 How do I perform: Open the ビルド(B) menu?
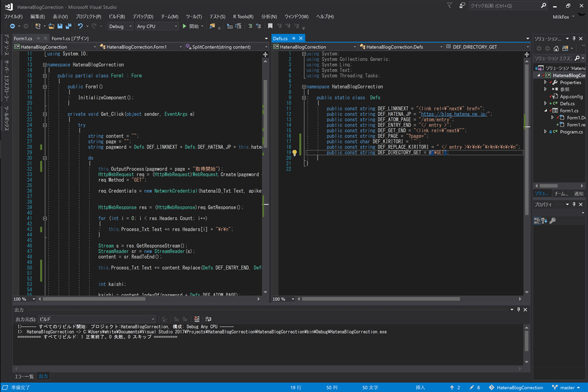point(117,17)
